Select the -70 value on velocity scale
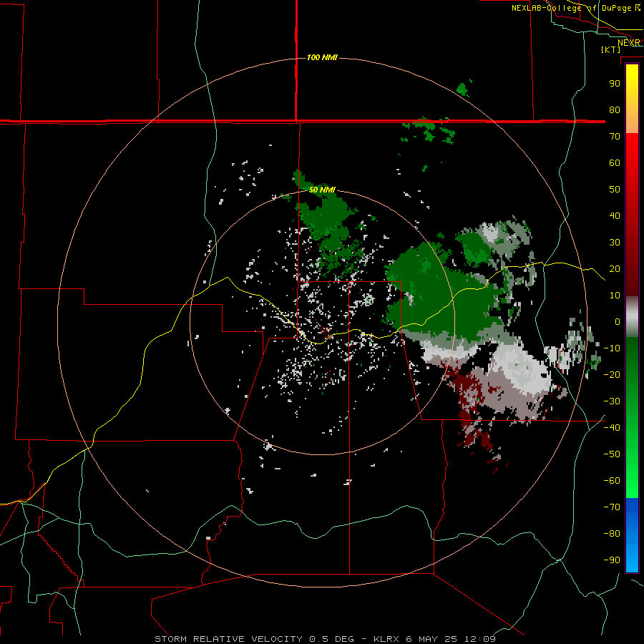 (612, 507)
